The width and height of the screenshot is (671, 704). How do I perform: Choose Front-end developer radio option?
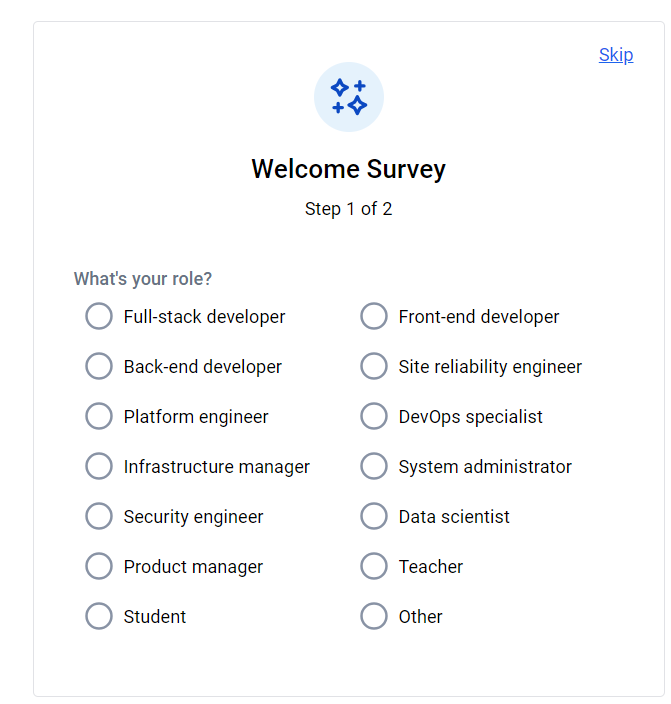[x=374, y=316]
